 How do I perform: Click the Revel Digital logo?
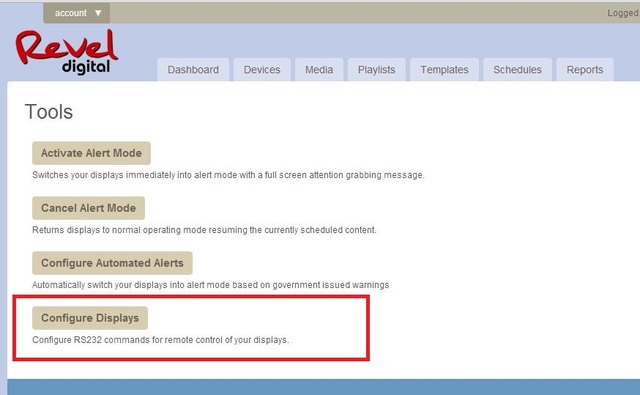pos(67,52)
